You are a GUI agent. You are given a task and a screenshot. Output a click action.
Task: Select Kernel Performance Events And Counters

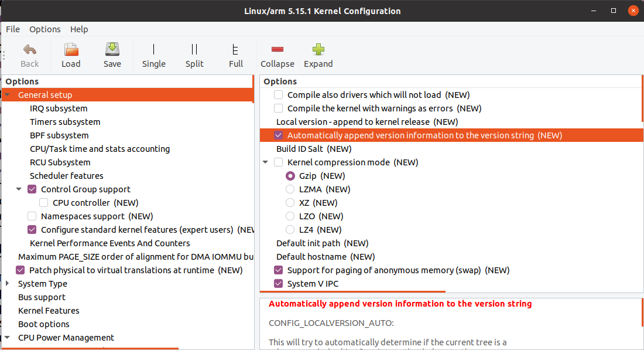coord(110,243)
